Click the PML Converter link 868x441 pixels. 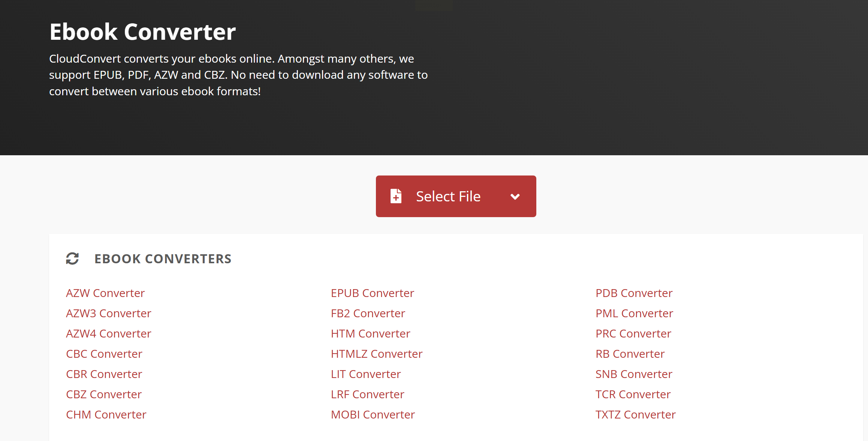tap(635, 313)
